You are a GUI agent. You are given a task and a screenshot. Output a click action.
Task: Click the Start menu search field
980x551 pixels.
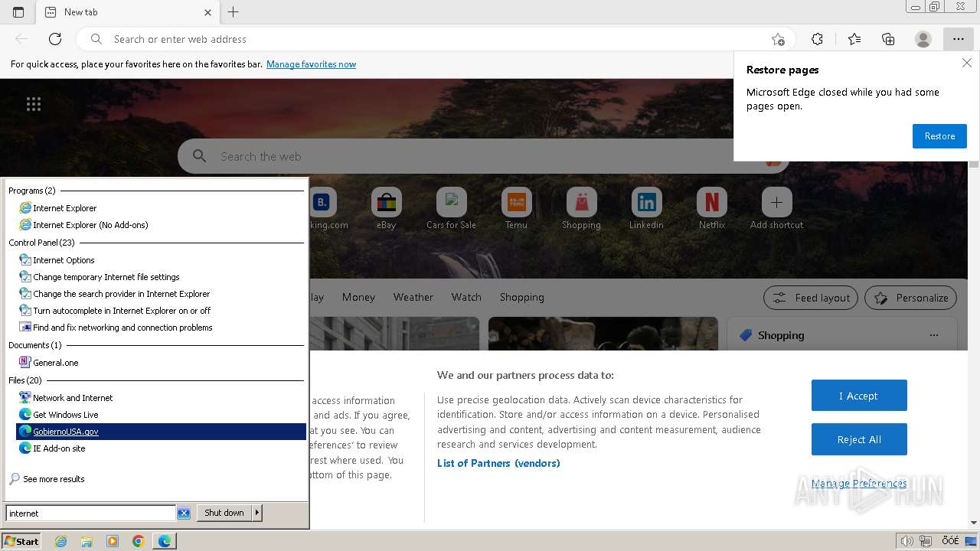pos(90,514)
